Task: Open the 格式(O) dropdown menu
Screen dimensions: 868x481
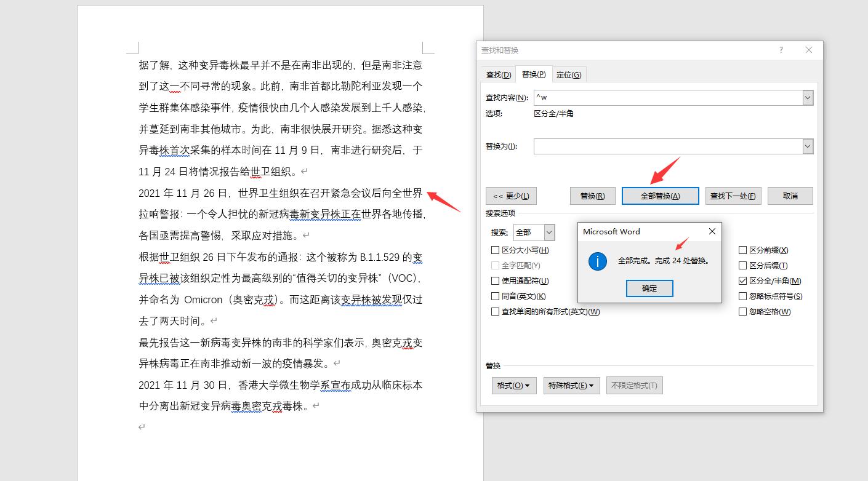Action: point(513,385)
